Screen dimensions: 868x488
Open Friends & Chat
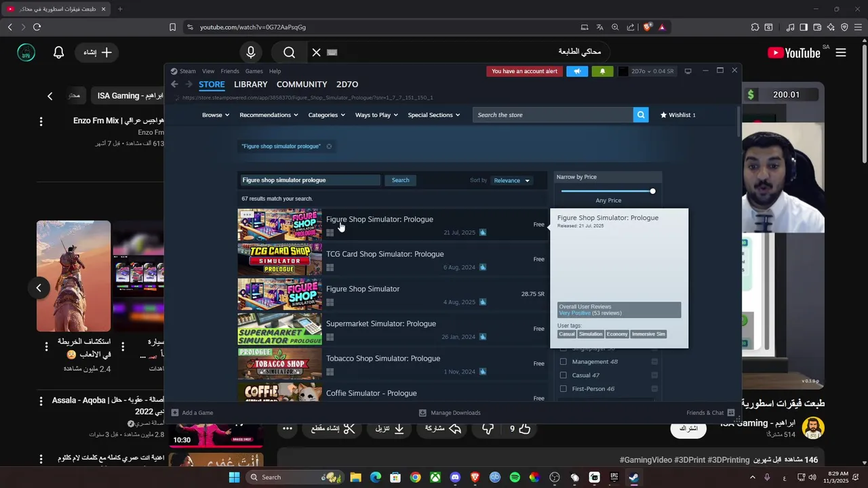coord(710,413)
